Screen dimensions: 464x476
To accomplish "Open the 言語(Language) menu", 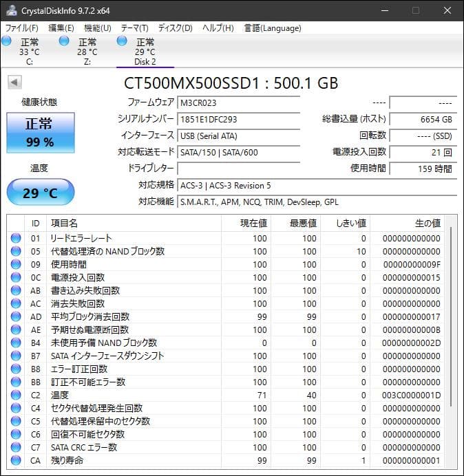I will click(273, 28).
